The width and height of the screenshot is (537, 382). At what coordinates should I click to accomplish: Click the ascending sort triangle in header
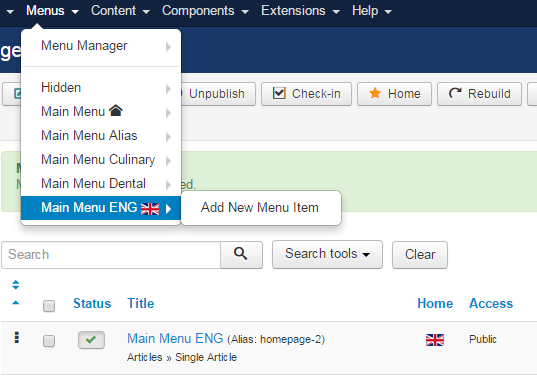click(x=16, y=303)
